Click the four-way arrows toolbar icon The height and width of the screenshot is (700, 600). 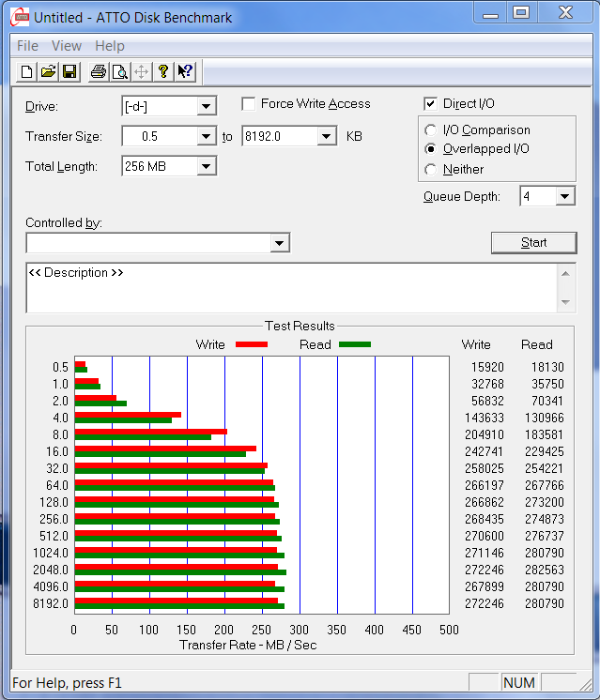(x=142, y=71)
